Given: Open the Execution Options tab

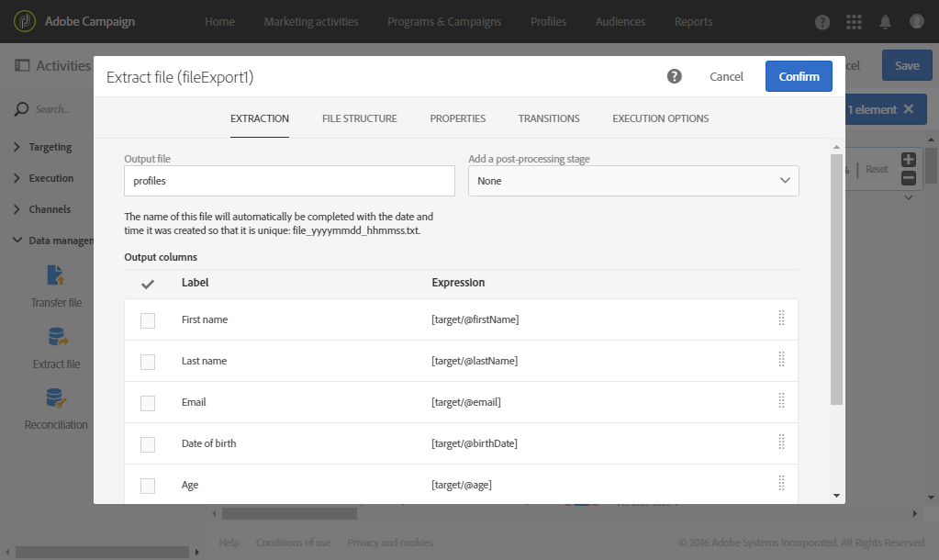Looking at the screenshot, I should (x=660, y=118).
